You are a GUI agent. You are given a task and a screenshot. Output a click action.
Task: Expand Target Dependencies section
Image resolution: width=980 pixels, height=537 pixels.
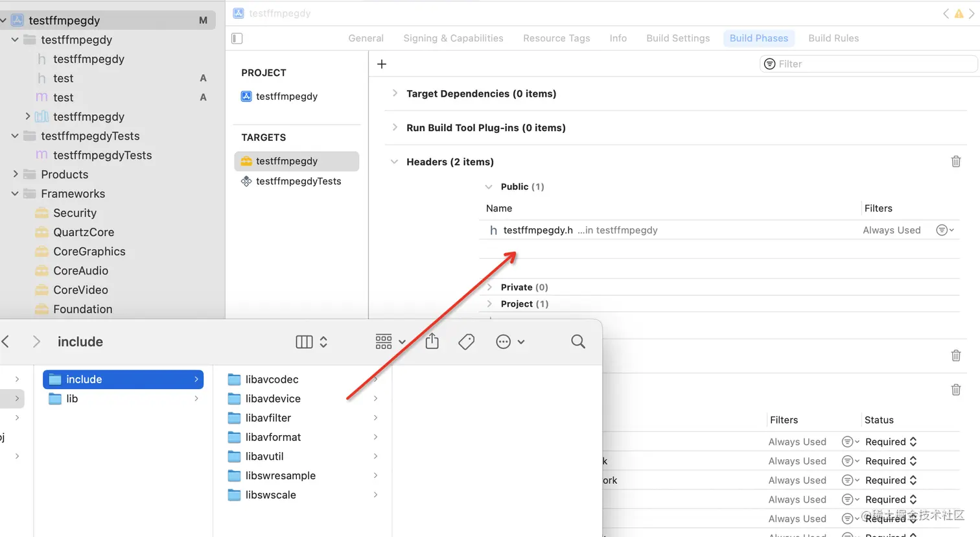(395, 93)
